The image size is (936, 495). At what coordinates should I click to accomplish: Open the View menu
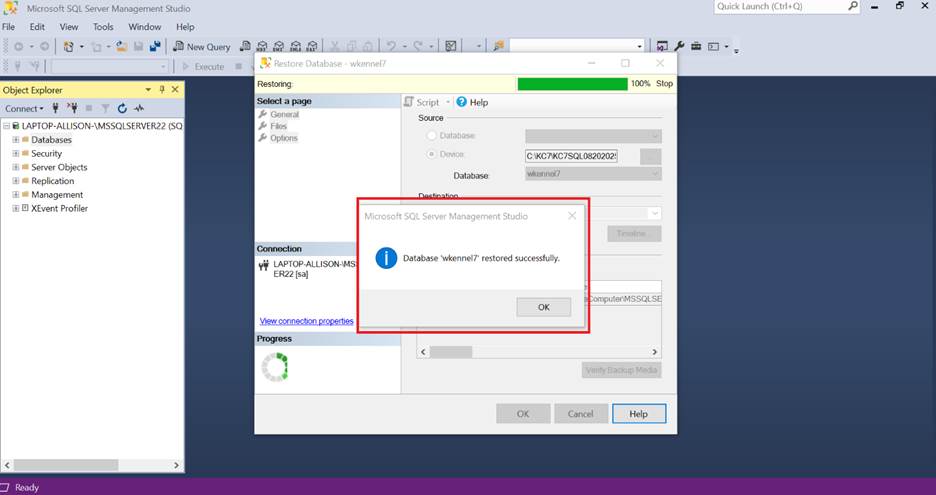coord(69,27)
